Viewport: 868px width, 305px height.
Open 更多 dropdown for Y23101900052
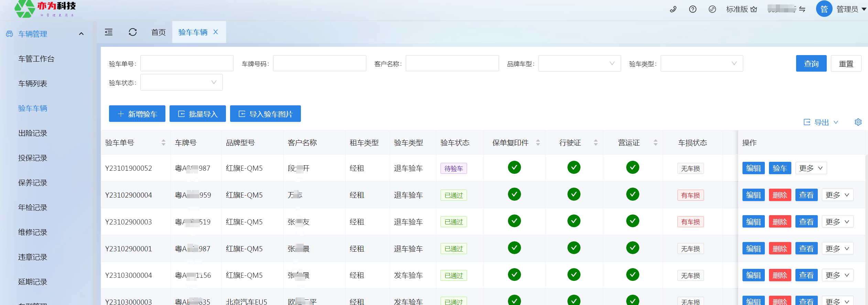click(x=811, y=168)
